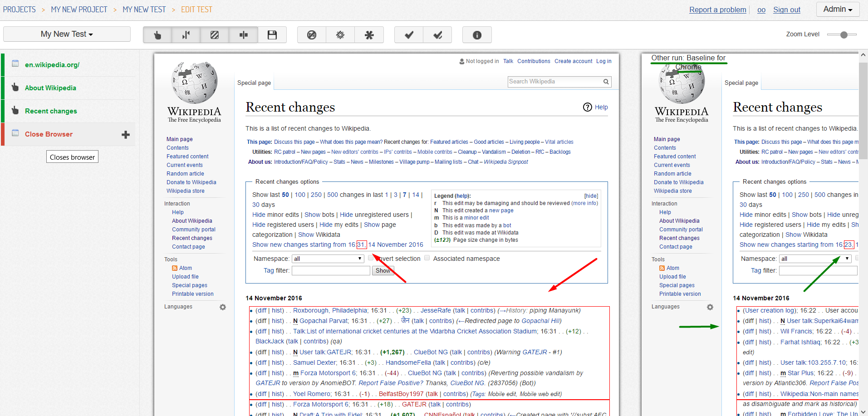Click 500 changes option in left screenshot

click(x=332, y=195)
